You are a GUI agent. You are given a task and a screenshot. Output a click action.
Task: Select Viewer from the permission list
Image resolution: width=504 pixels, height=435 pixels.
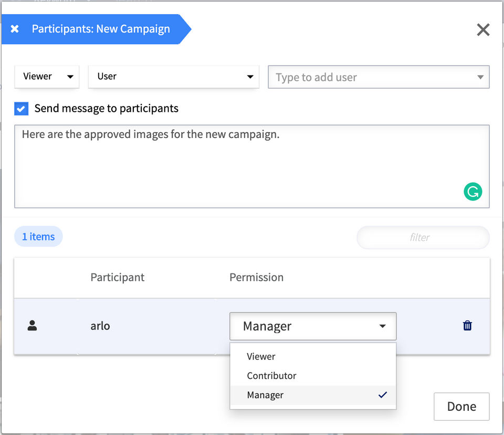[261, 356]
